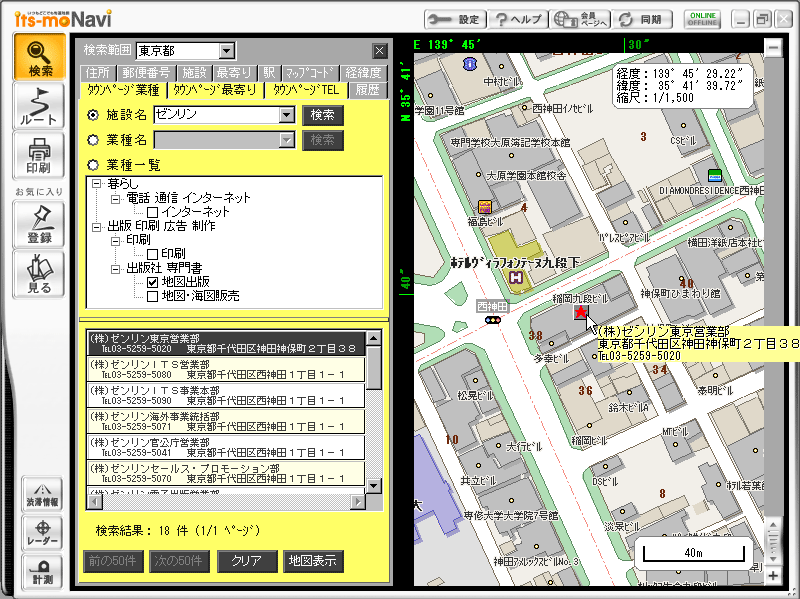Open the ルート route planner

[40, 106]
